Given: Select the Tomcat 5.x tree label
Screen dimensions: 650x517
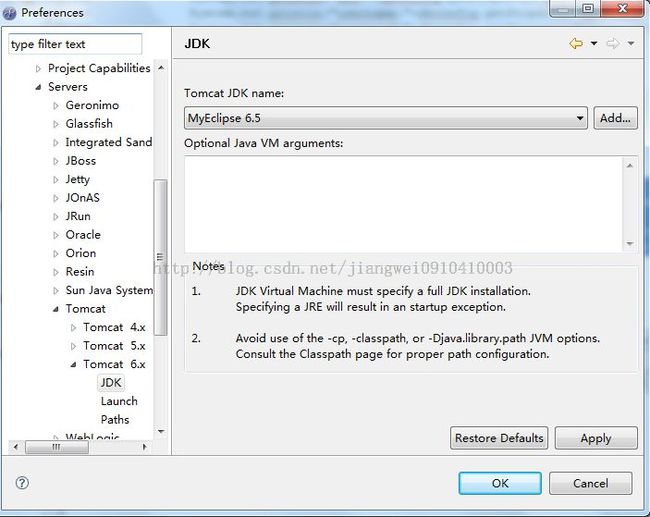Looking at the screenshot, I should pos(114,345).
